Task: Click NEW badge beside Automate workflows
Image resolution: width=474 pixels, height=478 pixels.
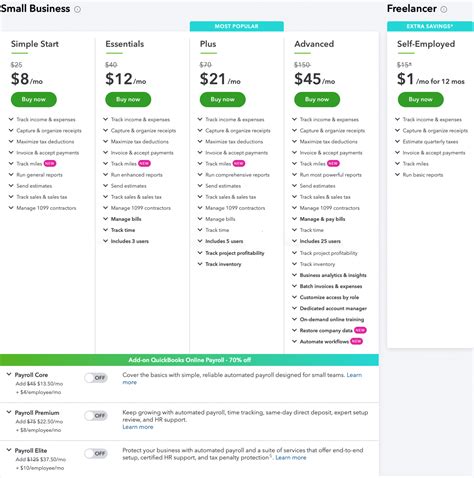Action: point(356,341)
